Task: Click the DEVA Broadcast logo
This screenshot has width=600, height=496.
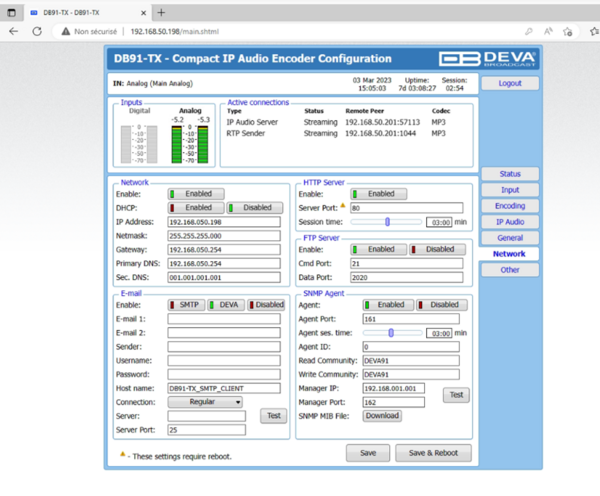Action: click(487, 59)
